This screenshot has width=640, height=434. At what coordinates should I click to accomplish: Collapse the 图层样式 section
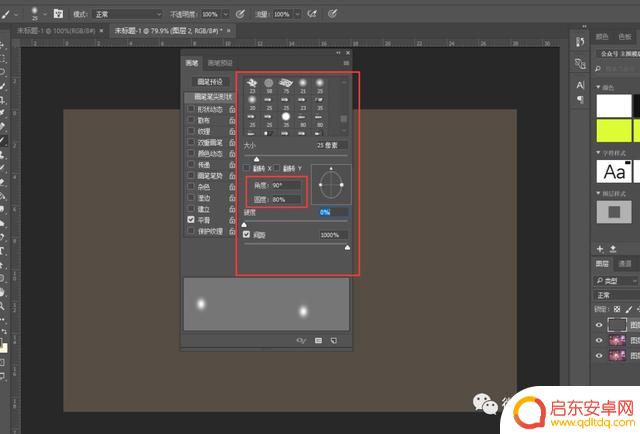click(x=598, y=193)
